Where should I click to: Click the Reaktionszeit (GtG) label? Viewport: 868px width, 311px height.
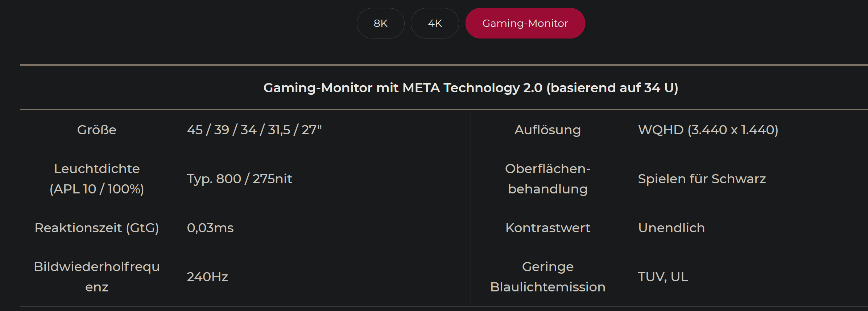96,228
